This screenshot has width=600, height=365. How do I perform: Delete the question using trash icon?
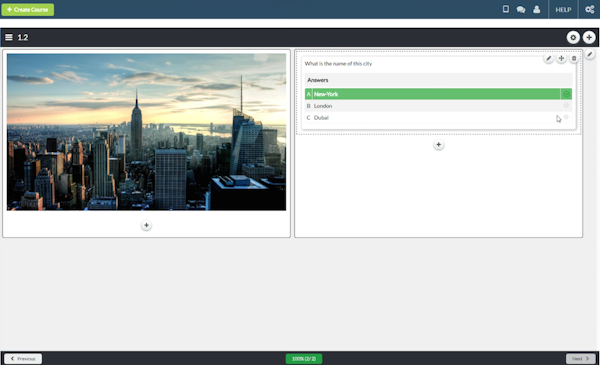574,58
